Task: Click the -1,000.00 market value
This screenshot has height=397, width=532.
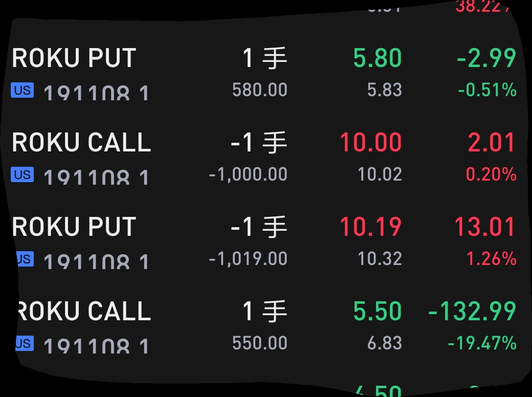Action: 248,174
